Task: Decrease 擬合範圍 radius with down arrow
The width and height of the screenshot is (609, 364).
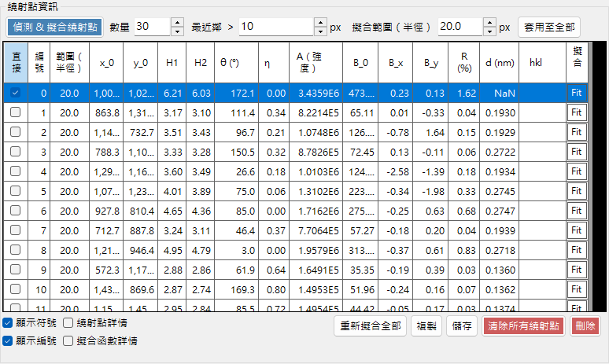Action: 489,31
